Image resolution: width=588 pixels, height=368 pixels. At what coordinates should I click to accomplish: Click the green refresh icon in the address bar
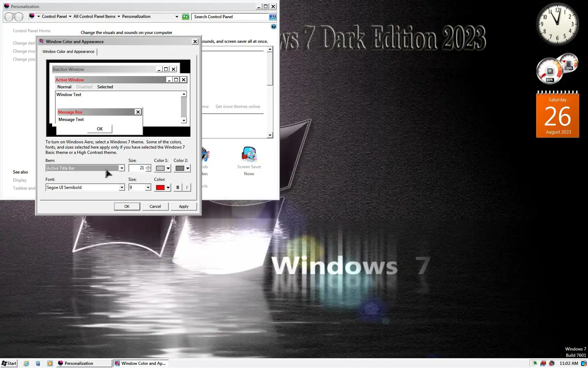(185, 17)
